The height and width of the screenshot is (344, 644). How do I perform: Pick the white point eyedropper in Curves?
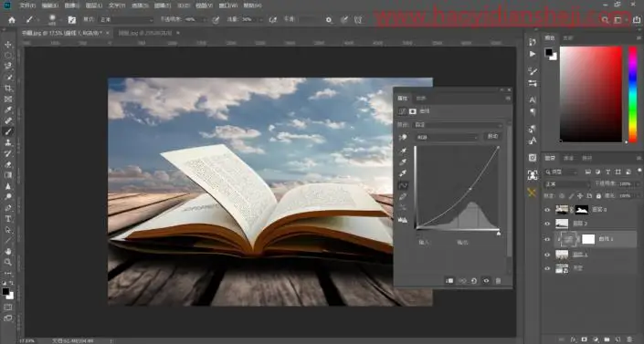403,173
